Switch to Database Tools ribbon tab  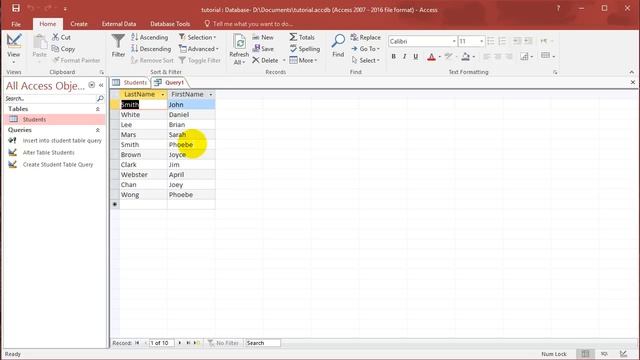click(170, 24)
